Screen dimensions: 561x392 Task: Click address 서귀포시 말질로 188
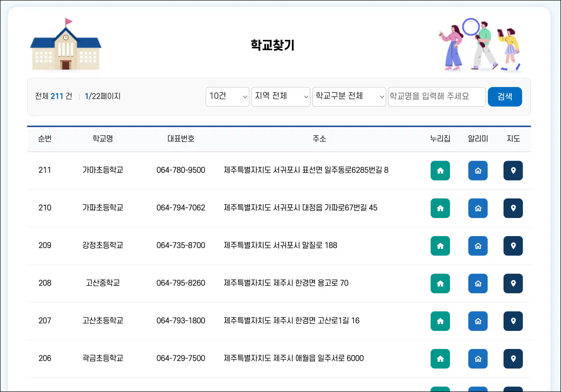point(305,245)
